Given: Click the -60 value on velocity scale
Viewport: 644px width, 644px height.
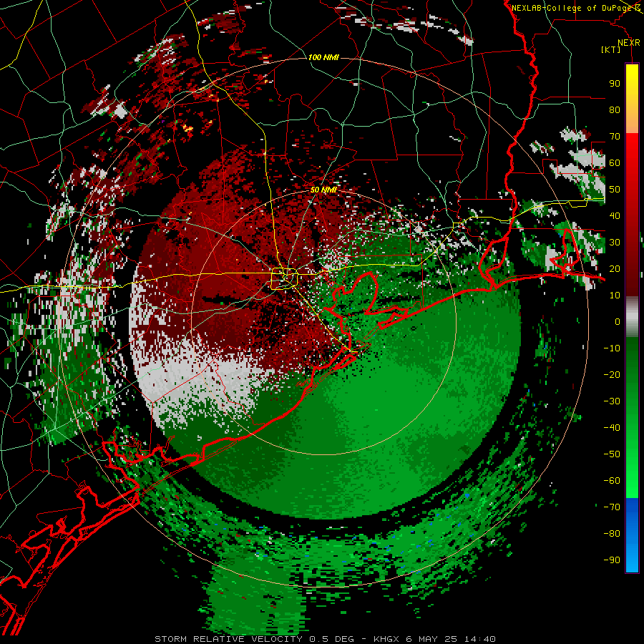Looking at the screenshot, I should tap(612, 481).
